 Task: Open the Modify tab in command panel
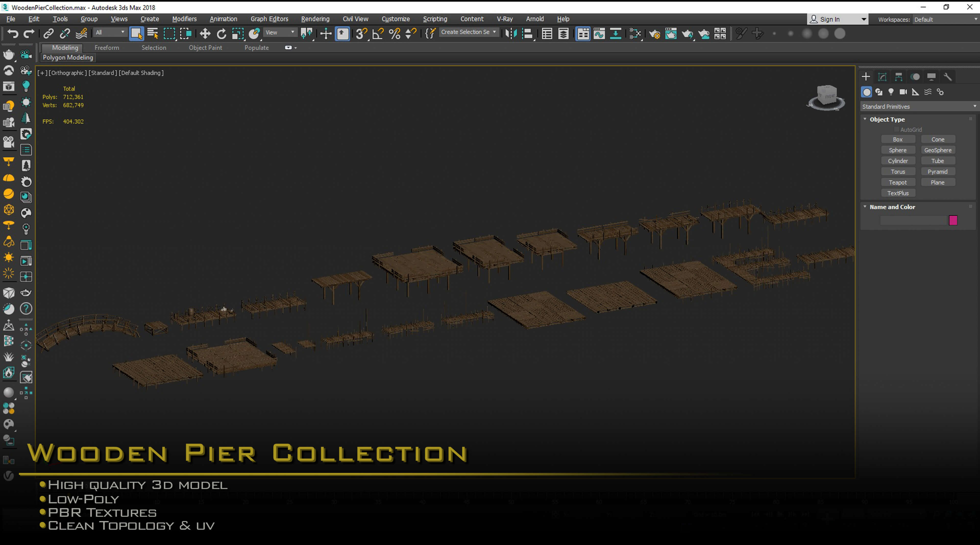(882, 77)
